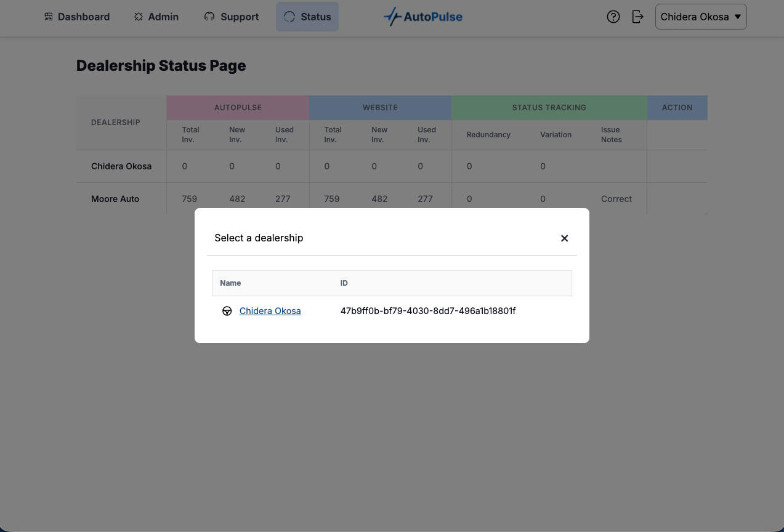
Task: Close the Select a dealership dialog
Action: point(564,238)
